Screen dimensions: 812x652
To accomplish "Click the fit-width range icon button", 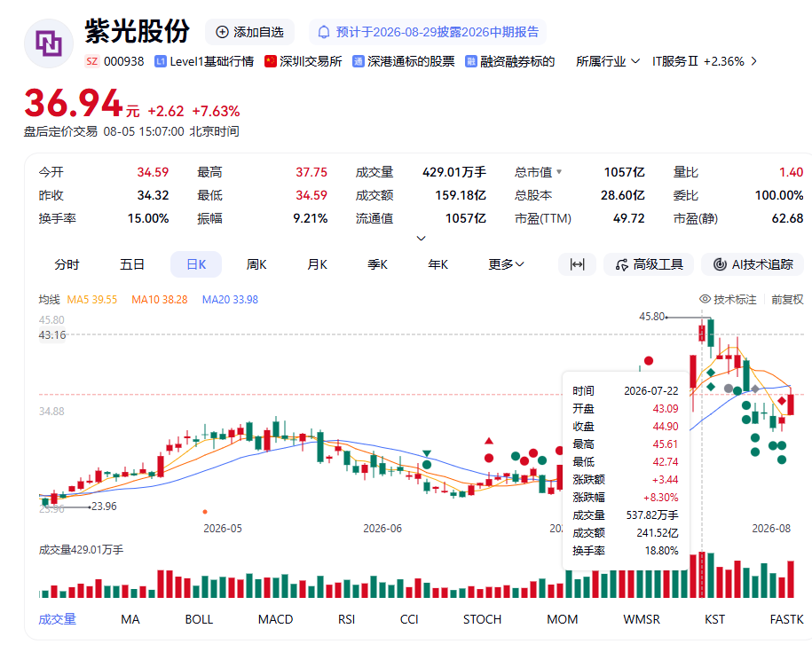I will click(x=577, y=264).
